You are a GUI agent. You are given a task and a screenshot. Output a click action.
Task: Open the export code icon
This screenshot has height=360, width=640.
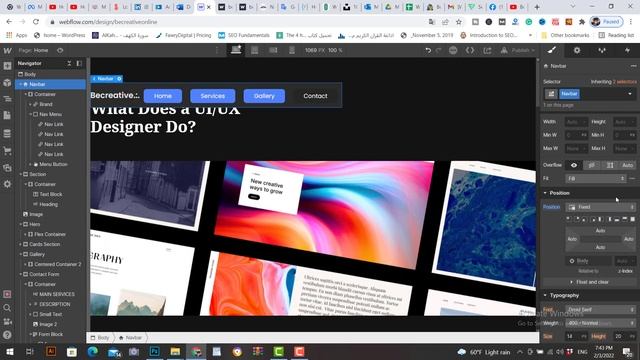click(470, 50)
